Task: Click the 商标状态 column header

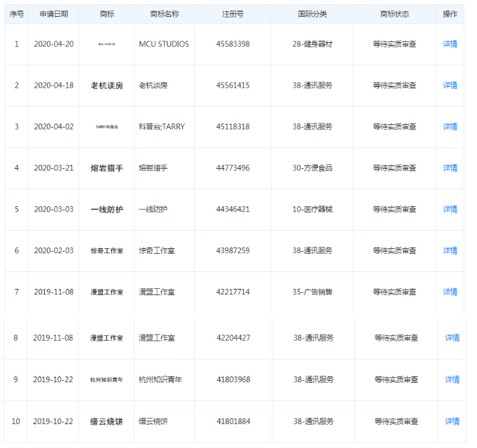Action: click(x=394, y=14)
